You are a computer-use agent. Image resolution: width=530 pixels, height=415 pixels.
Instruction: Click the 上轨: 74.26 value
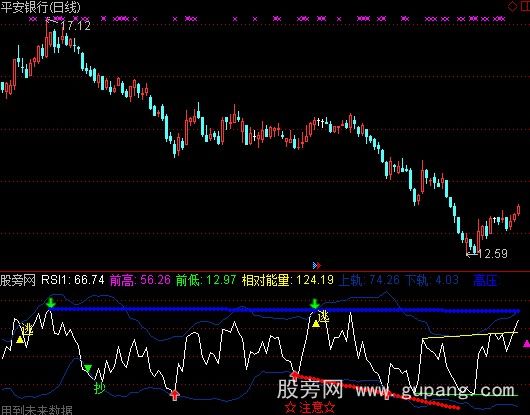[x=369, y=280]
